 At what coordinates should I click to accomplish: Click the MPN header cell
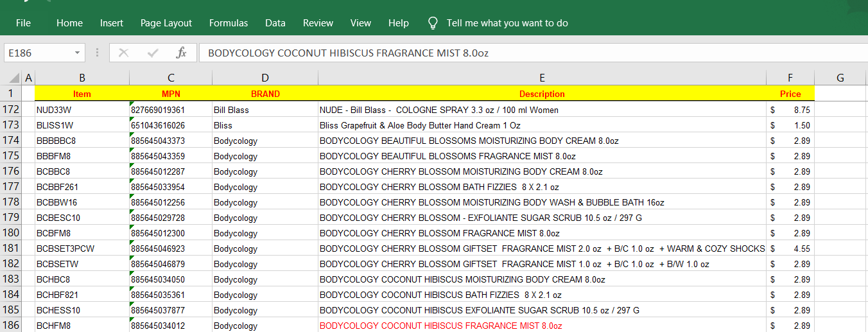171,94
